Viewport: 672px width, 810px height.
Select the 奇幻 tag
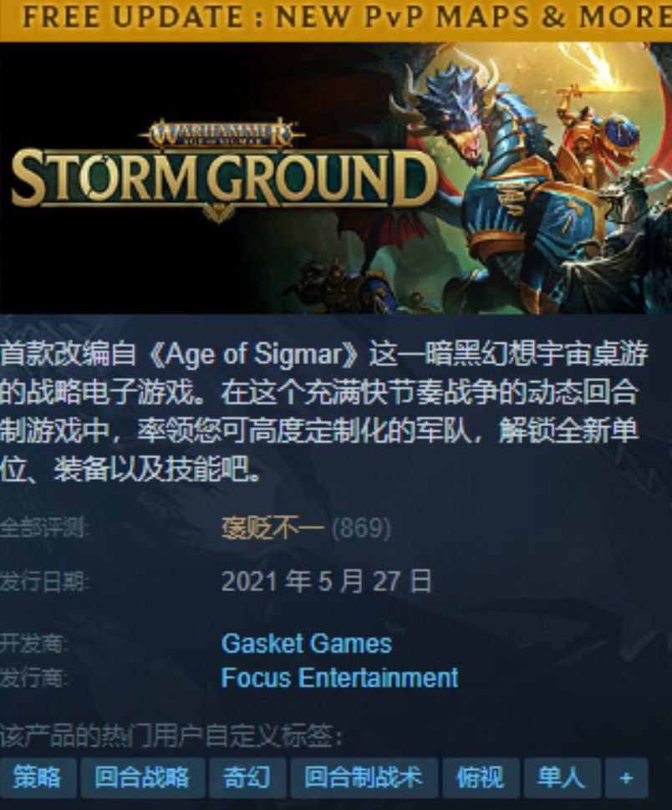coord(247,777)
